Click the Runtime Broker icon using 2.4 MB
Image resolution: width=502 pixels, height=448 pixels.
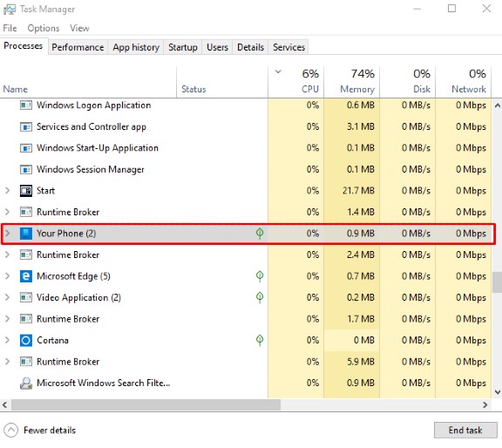[x=26, y=255]
